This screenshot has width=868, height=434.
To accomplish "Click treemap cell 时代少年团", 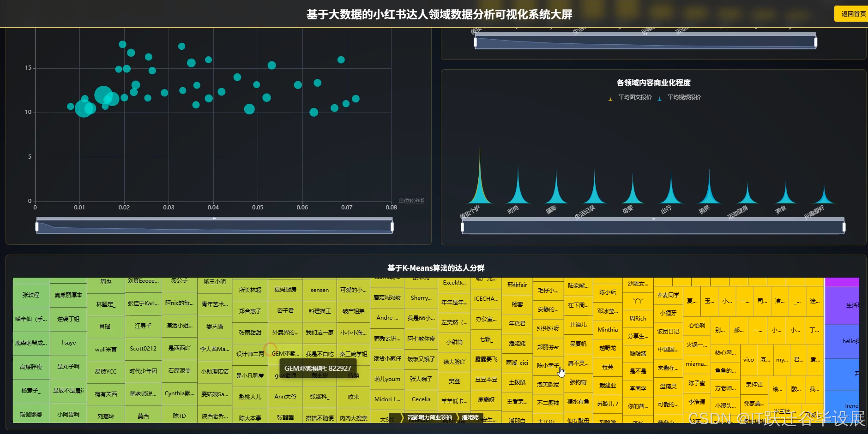I will (x=143, y=371).
